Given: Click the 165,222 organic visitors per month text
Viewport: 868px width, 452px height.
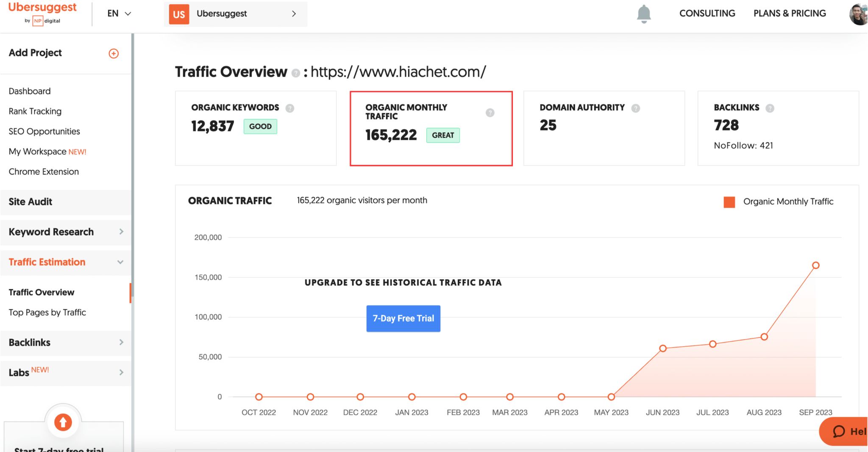Looking at the screenshot, I should tap(362, 200).
